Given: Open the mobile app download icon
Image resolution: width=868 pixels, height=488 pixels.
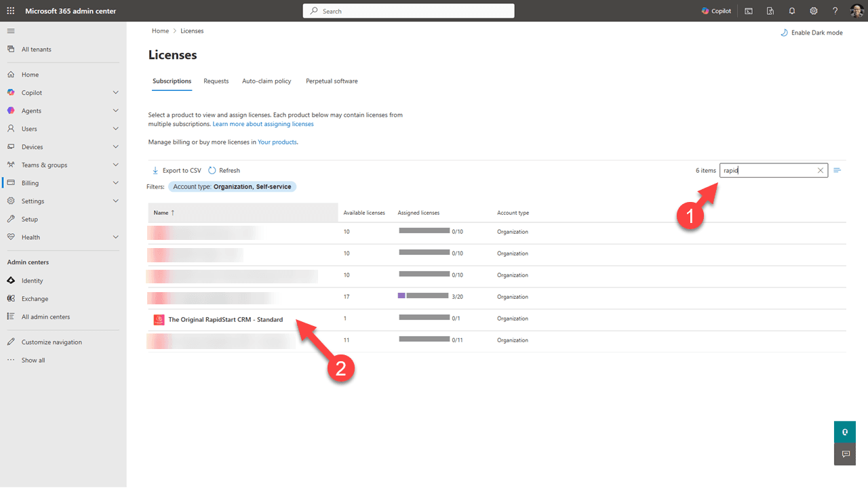Looking at the screenshot, I should coord(770,10).
